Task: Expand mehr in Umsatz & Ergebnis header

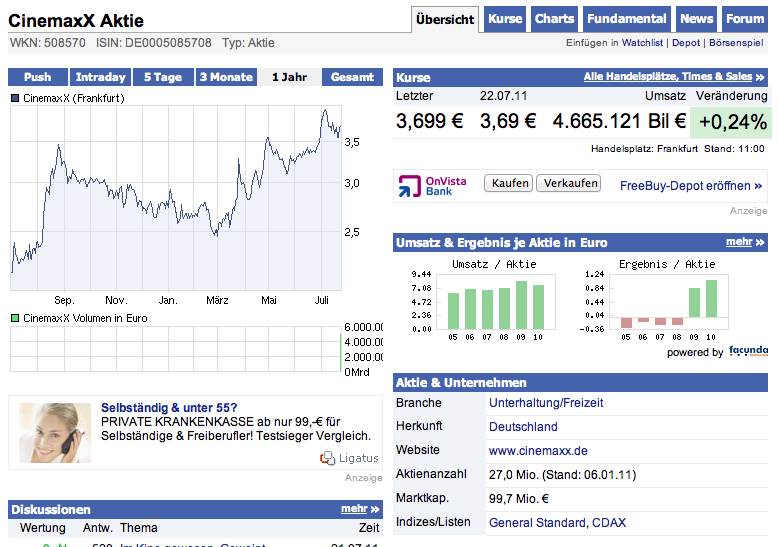Action: click(x=745, y=242)
